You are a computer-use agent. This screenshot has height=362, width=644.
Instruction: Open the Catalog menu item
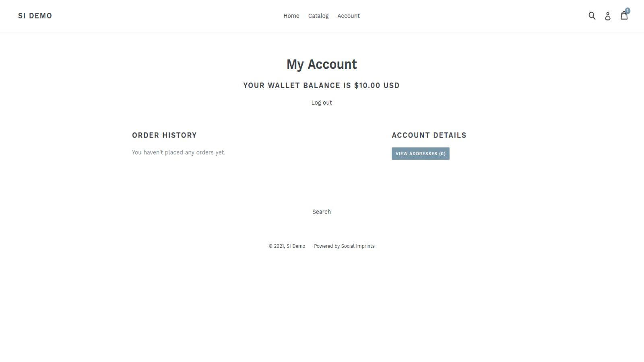318,16
